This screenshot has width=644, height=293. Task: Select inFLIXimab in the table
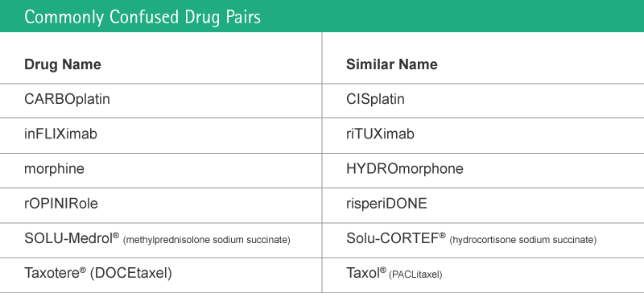point(61,134)
